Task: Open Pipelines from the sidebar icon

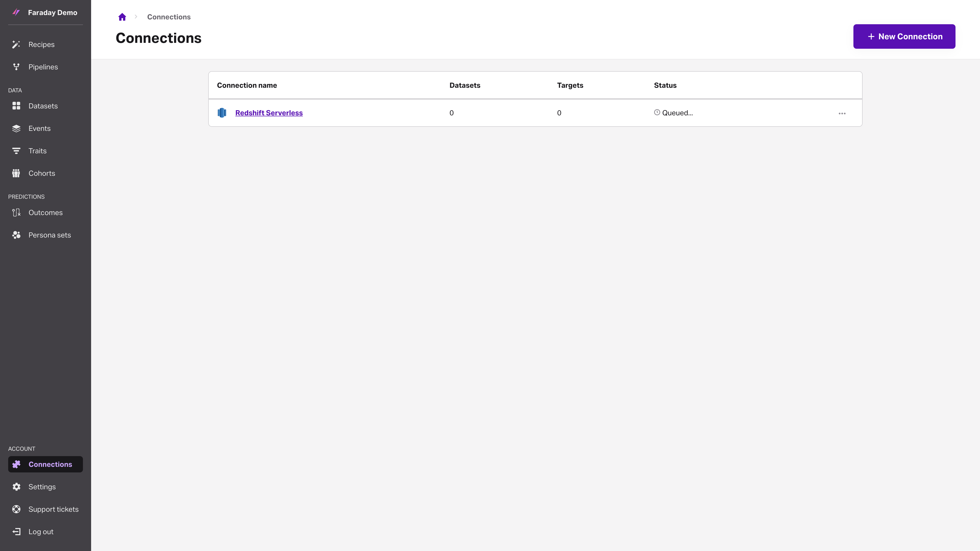Action: pos(16,67)
